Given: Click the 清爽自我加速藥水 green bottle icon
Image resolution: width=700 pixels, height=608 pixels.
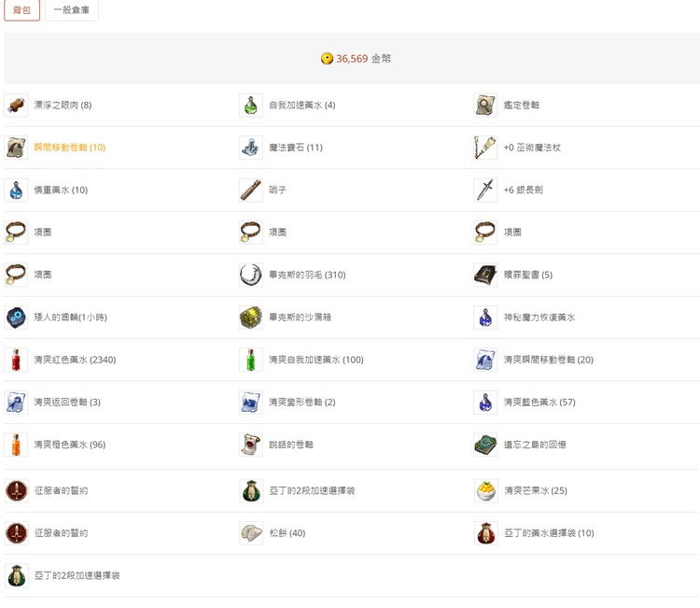Looking at the screenshot, I should 251,361.
